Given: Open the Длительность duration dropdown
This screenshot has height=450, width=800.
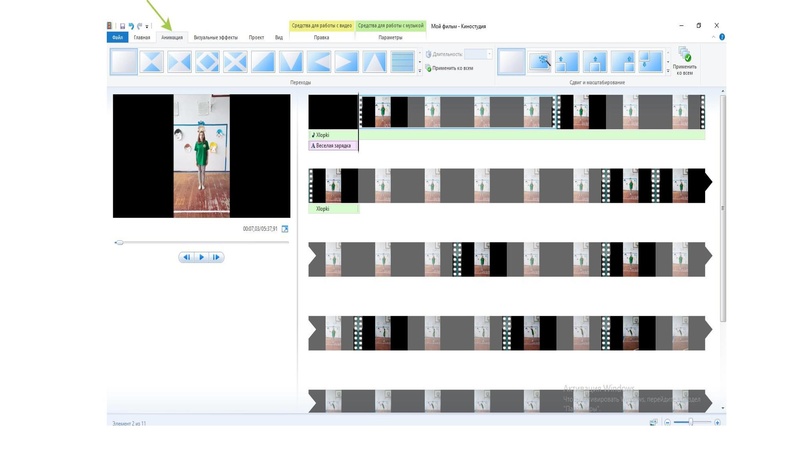Looking at the screenshot, I should pos(490,54).
